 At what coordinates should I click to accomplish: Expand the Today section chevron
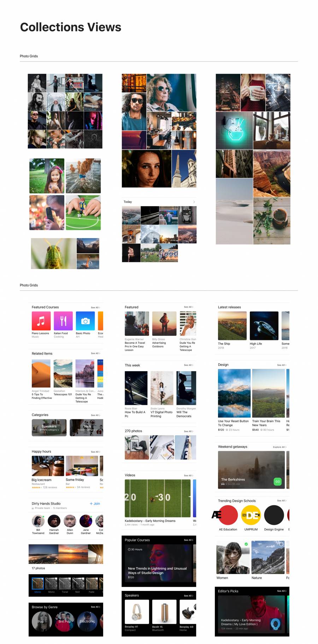(x=194, y=202)
